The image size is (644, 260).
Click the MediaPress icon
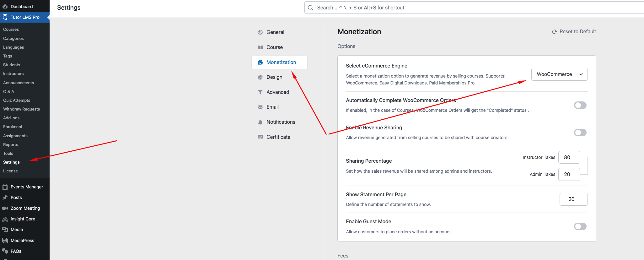[x=5, y=241]
